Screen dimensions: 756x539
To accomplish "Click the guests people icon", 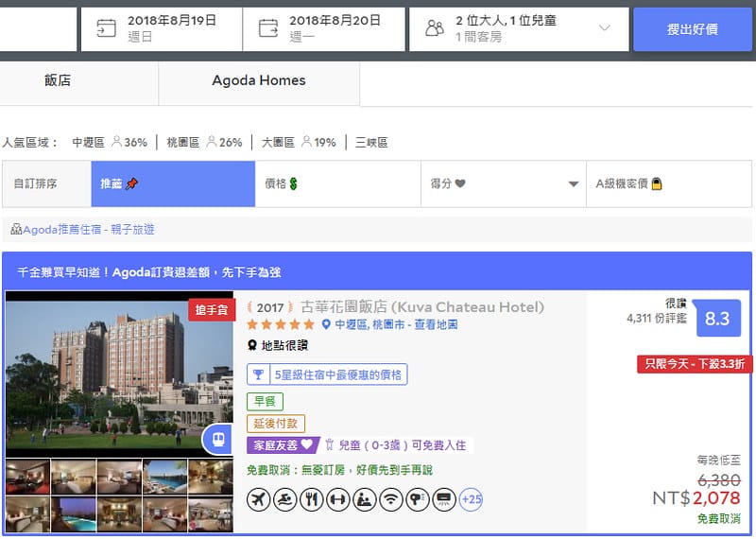I will pos(435,28).
